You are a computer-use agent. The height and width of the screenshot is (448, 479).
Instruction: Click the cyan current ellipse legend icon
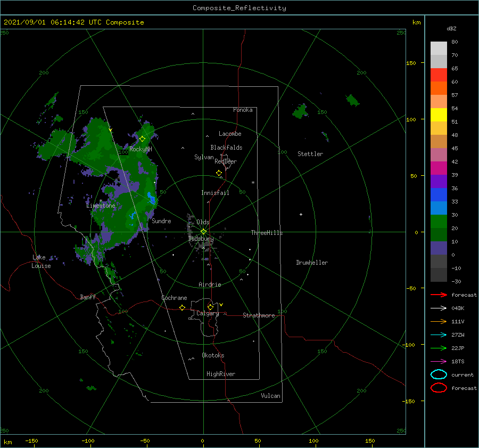[439, 374]
